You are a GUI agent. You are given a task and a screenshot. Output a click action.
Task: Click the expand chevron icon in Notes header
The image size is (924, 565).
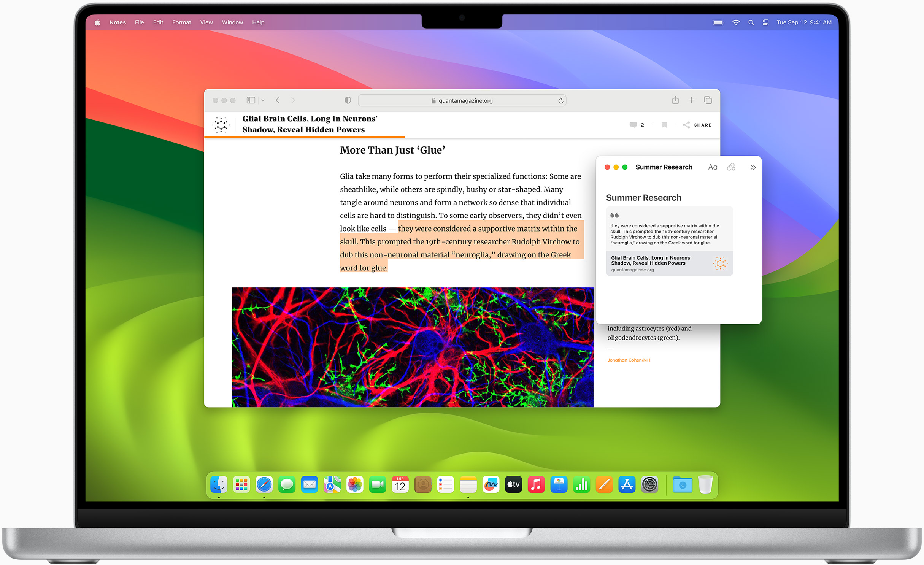tap(753, 167)
